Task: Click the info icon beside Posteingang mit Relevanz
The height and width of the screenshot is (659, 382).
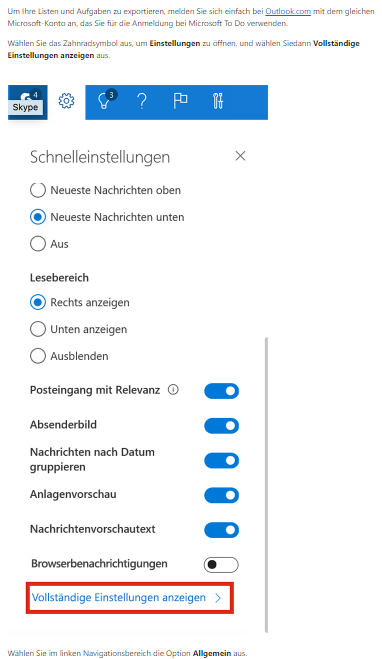Action: pos(173,390)
